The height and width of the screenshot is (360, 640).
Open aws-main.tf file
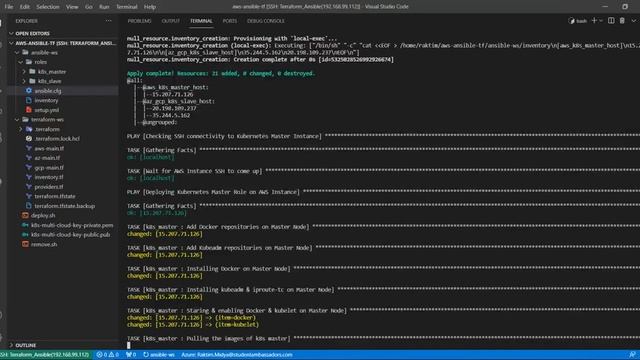pos(49,149)
